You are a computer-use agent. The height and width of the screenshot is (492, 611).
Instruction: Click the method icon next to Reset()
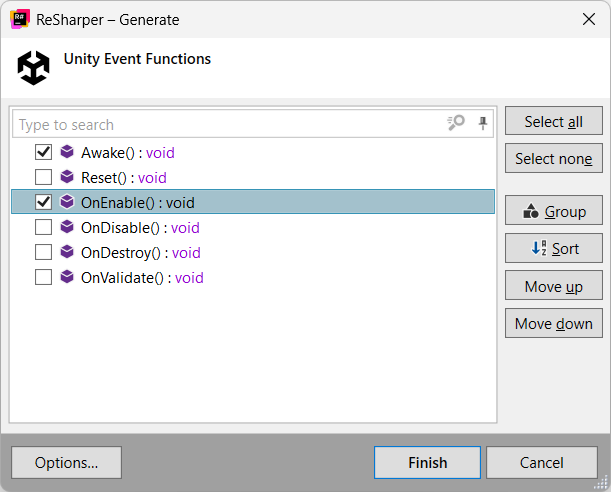pos(67,177)
